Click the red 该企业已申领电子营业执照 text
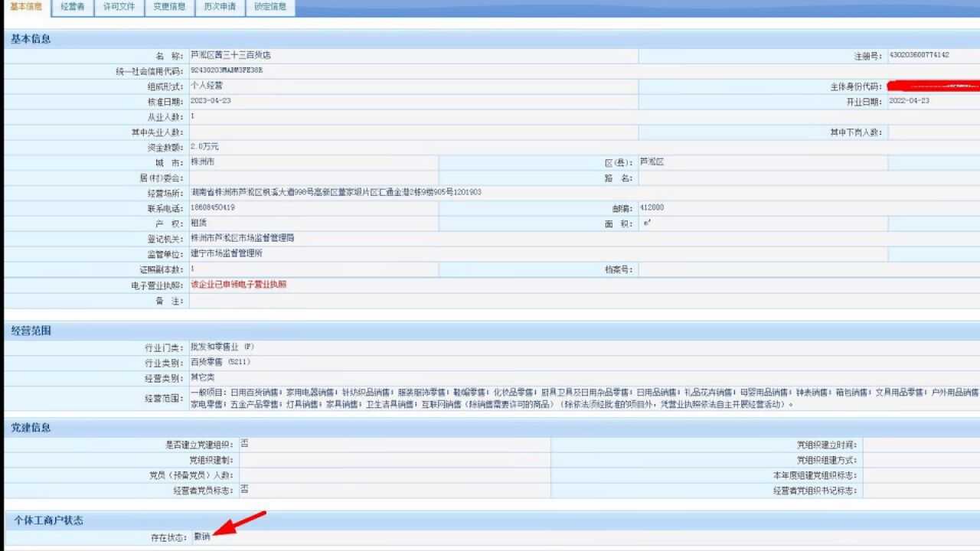This screenshot has height=551, width=980. click(x=238, y=285)
